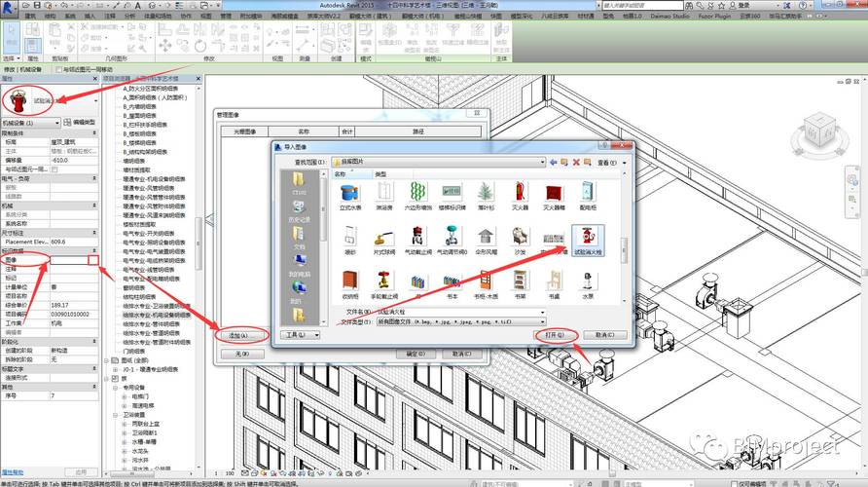Select the 气动截止阀 valve image

click(x=418, y=241)
